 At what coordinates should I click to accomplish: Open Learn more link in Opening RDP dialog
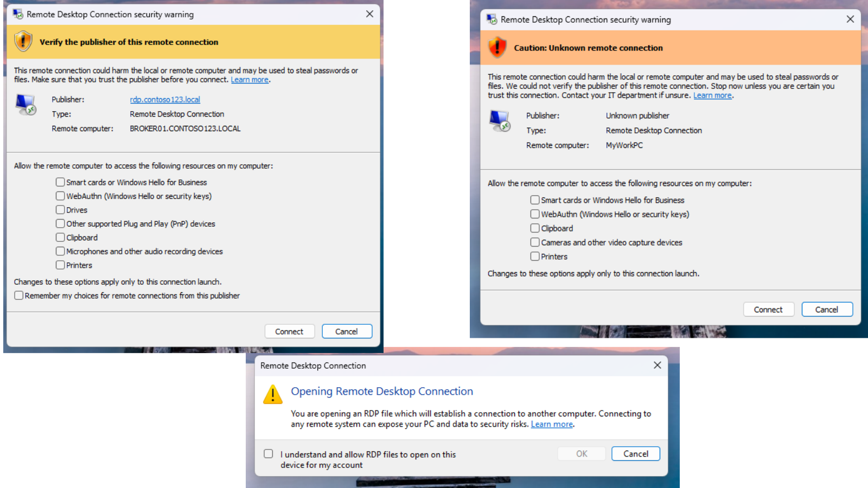pyautogui.click(x=552, y=424)
